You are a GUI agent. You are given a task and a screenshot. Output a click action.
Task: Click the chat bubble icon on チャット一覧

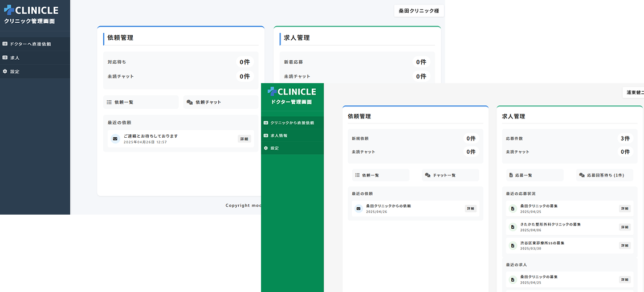427,175
